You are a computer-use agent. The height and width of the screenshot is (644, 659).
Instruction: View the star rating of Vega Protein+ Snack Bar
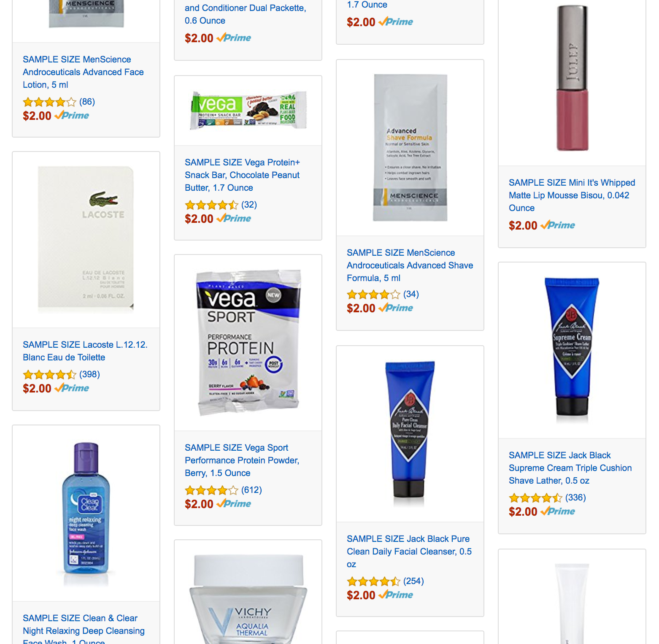coord(211,205)
